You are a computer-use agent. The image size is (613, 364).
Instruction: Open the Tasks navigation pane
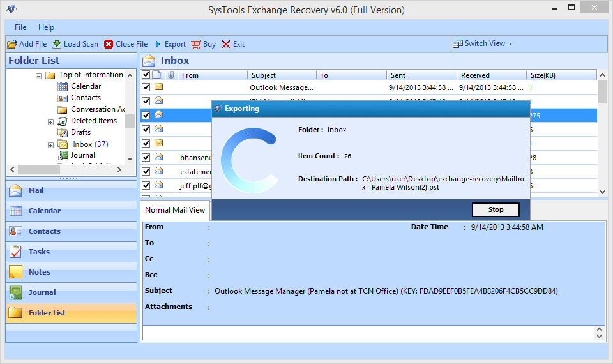71,252
